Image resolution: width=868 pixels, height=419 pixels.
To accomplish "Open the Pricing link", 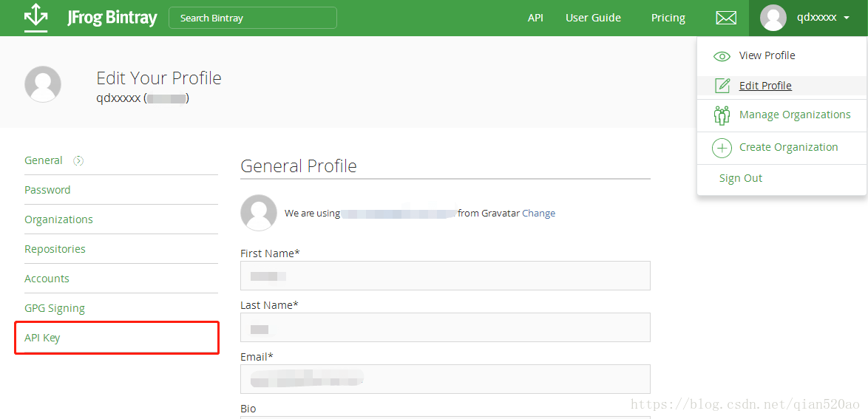I will (x=668, y=18).
